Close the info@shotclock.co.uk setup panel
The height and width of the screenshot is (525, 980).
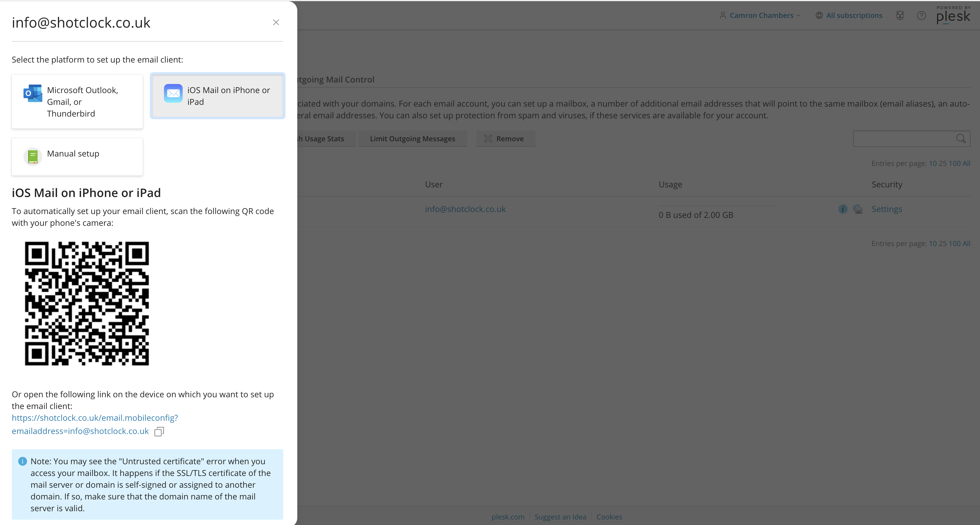click(276, 22)
